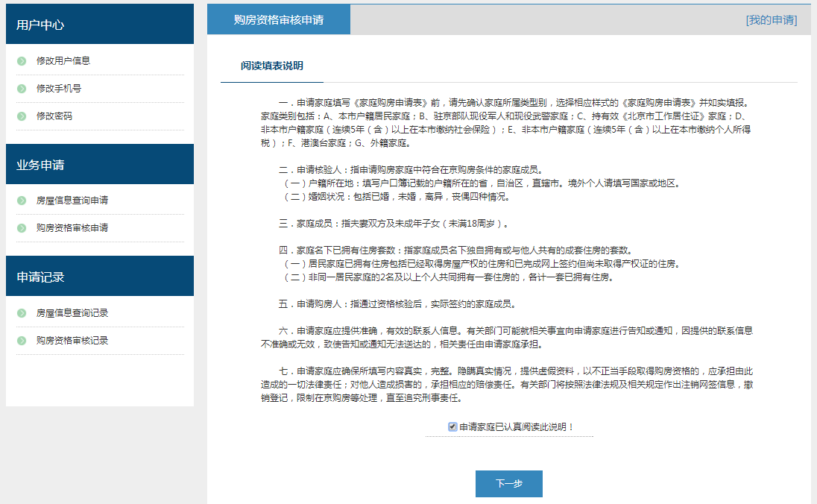
Task: Click the paragraph starting 六．申请家庭应提供准确
Action: [506, 338]
